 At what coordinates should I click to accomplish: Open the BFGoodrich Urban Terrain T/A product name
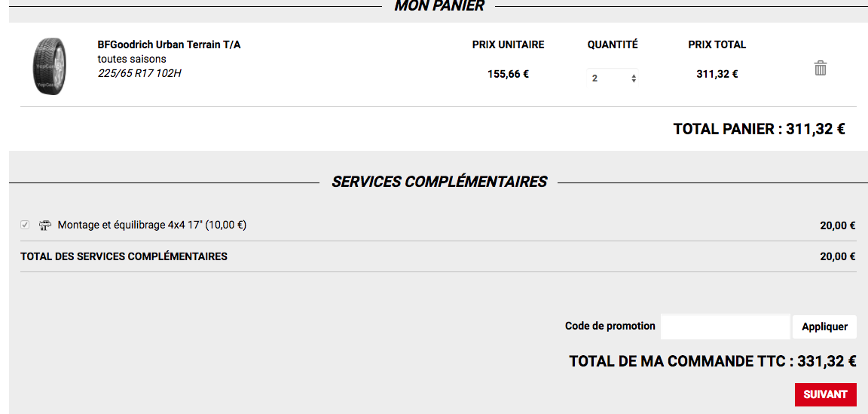pos(169,45)
